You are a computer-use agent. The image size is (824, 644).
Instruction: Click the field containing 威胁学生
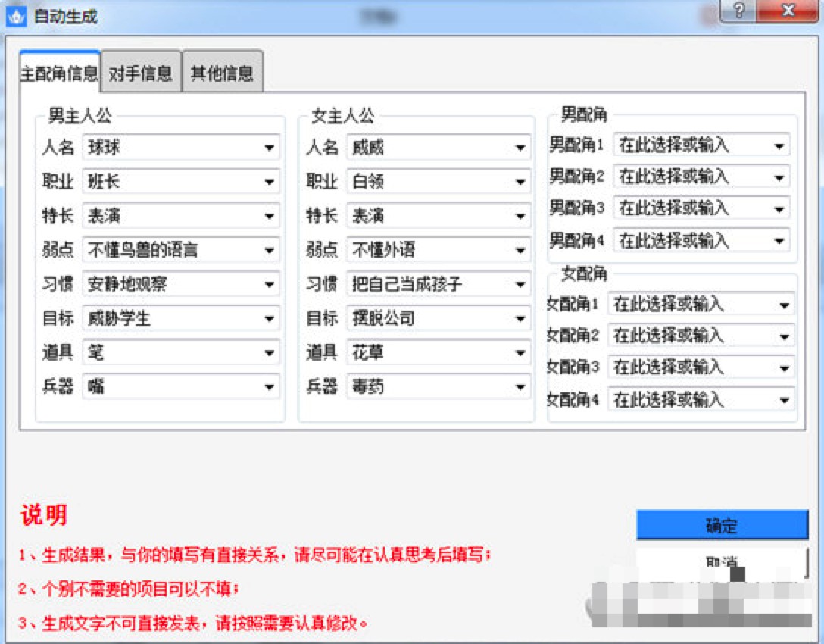tap(181, 318)
